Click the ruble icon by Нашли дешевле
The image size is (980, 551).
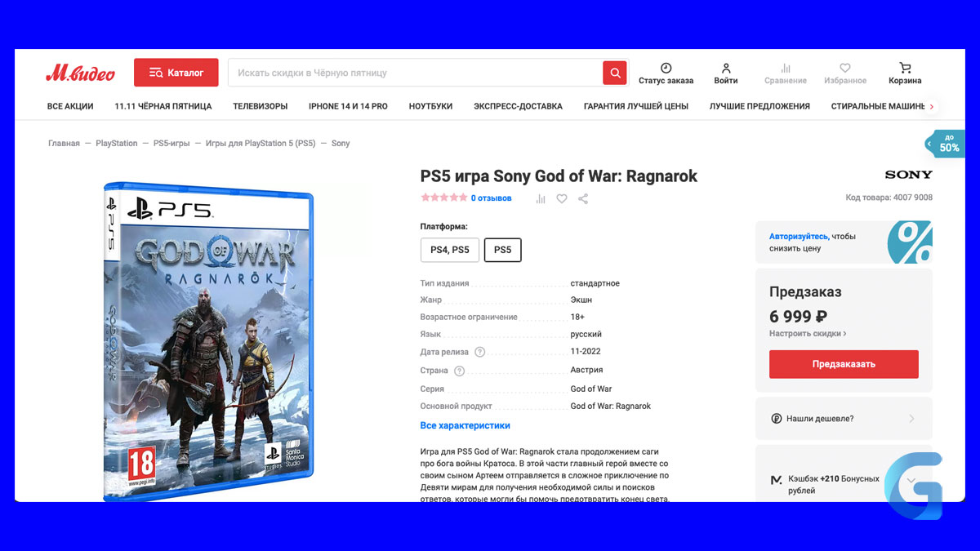776,419
